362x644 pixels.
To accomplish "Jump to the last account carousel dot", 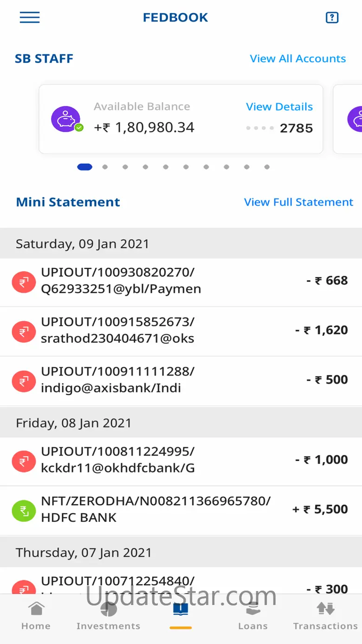I will (267, 167).
